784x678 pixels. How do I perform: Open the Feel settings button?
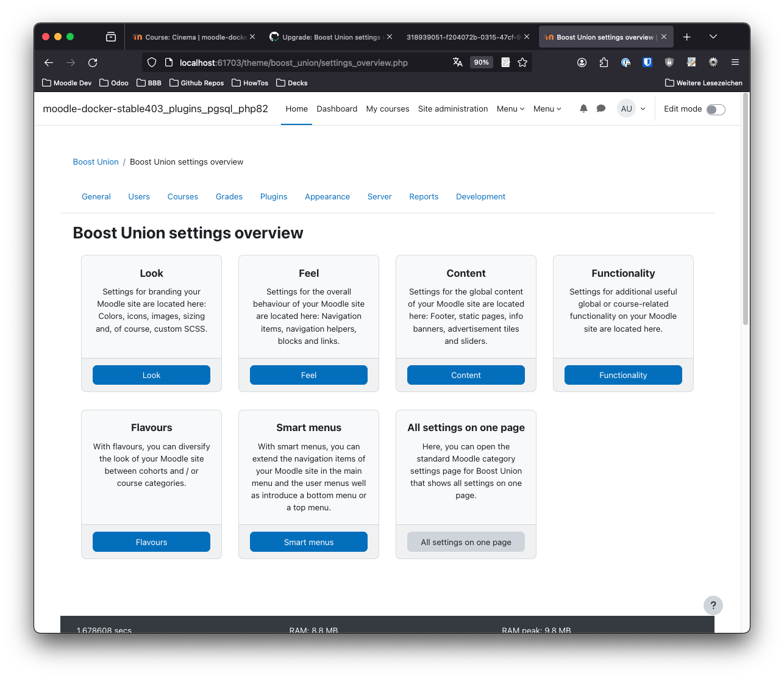coord(308,375)
